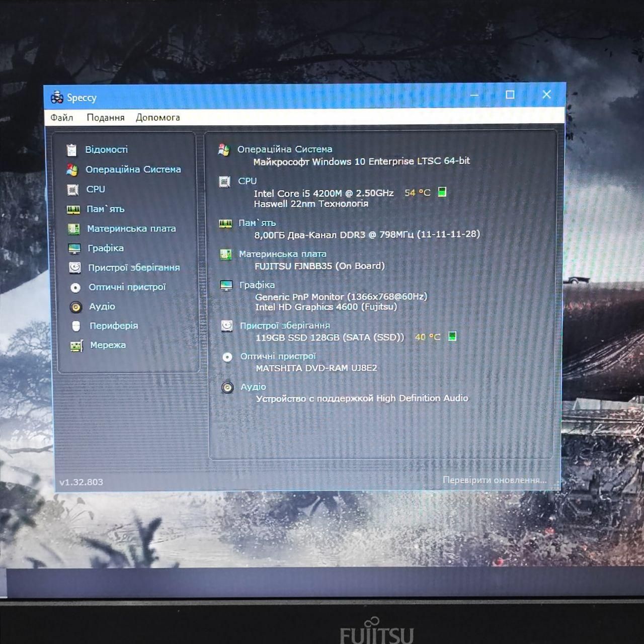Click Generic PnP Monitor text line

click(341, 297)
